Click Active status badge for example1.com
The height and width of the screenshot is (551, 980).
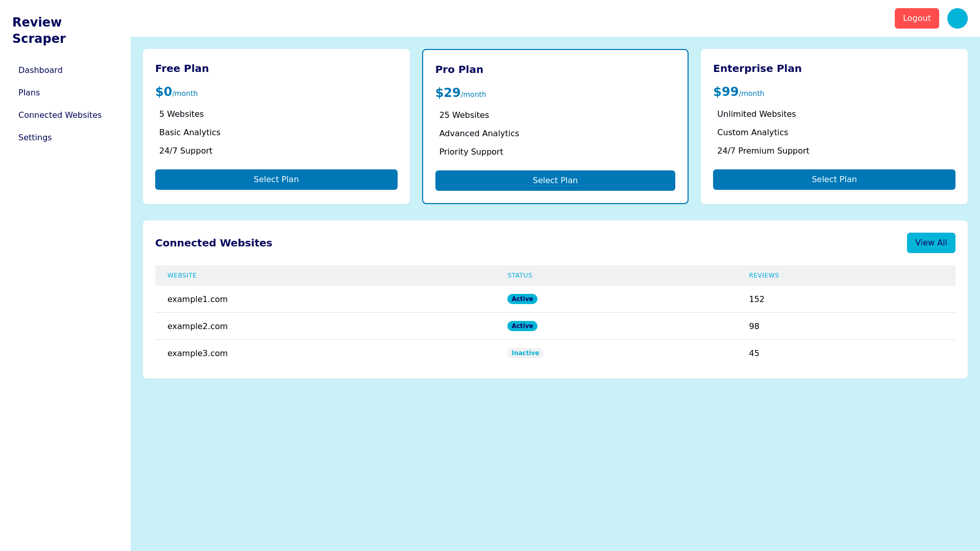click(522, 299)
